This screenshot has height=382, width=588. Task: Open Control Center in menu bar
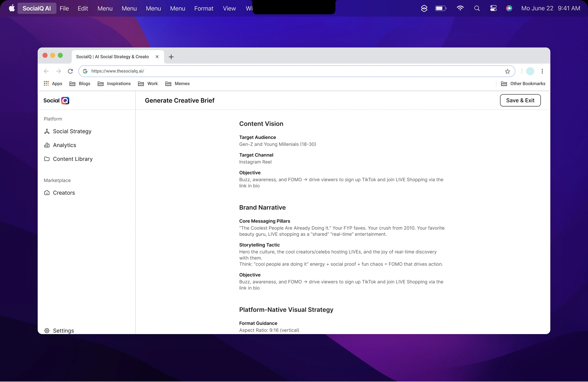pos(493,8)
